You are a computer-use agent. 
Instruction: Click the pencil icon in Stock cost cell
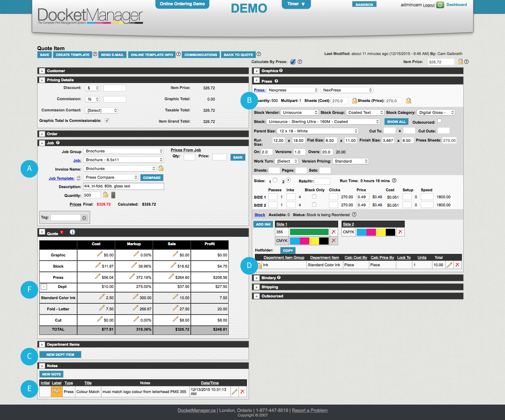(x=98, y=266)
